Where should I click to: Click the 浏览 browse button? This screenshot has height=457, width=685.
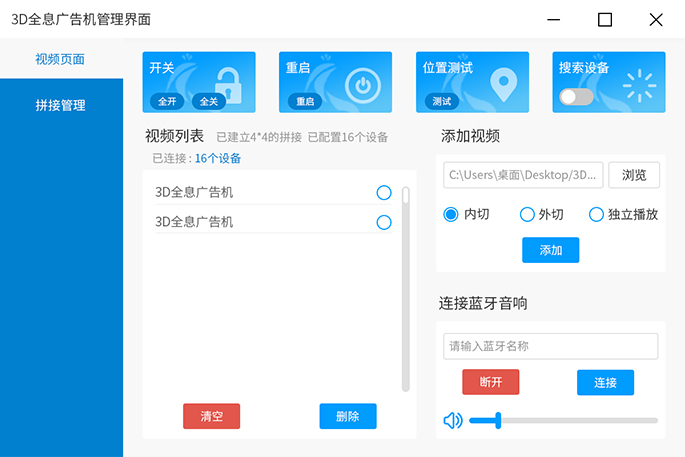coord(634,175)
